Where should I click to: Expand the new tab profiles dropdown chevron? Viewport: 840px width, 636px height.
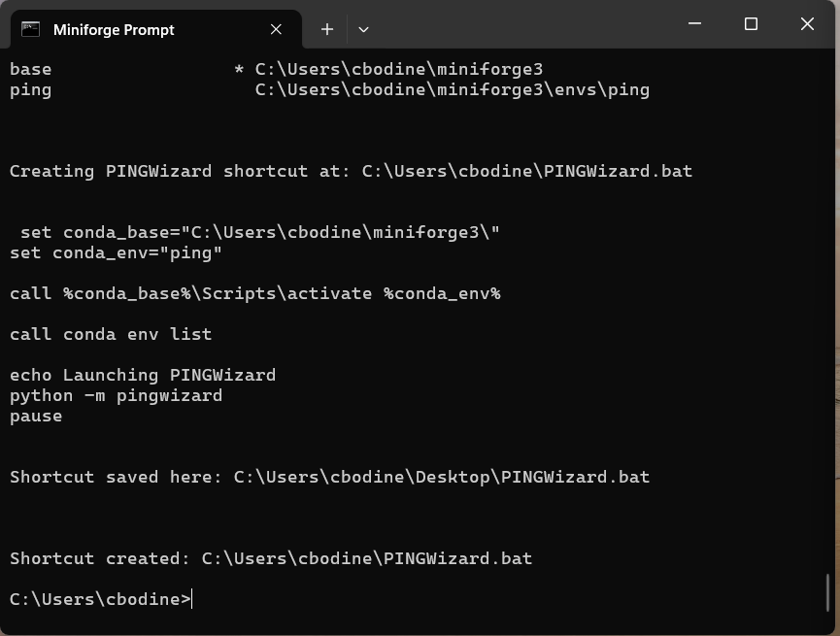coord(363,30)
